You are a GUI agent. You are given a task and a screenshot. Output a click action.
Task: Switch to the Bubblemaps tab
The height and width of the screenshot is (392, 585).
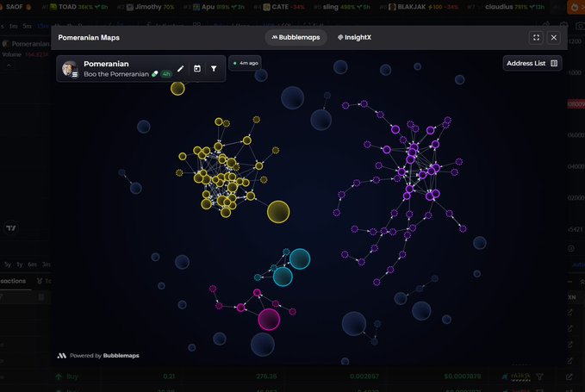coord(296,37)
